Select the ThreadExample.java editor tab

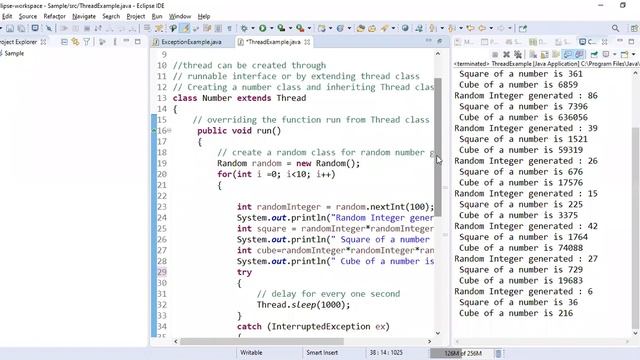coord(273,42)
